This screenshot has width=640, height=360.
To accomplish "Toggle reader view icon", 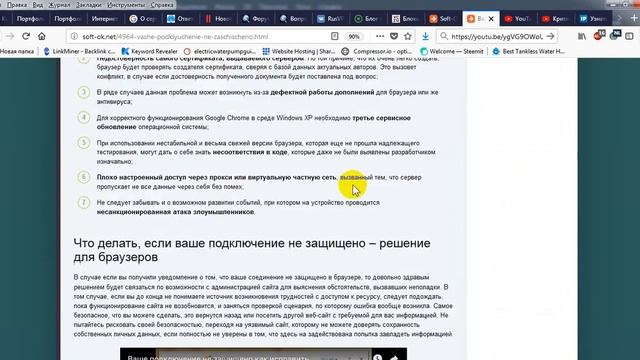I will coord(335,36).
